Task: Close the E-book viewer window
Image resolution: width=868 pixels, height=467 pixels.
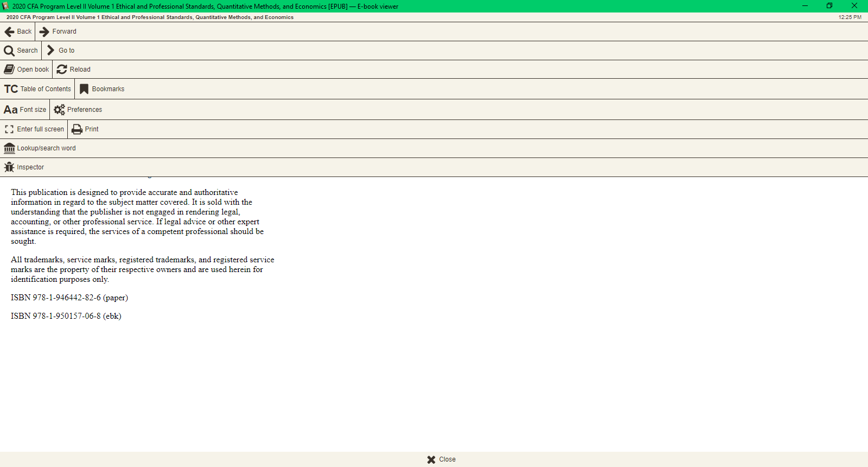Action: pyautogui.click(x=854, y=6)
